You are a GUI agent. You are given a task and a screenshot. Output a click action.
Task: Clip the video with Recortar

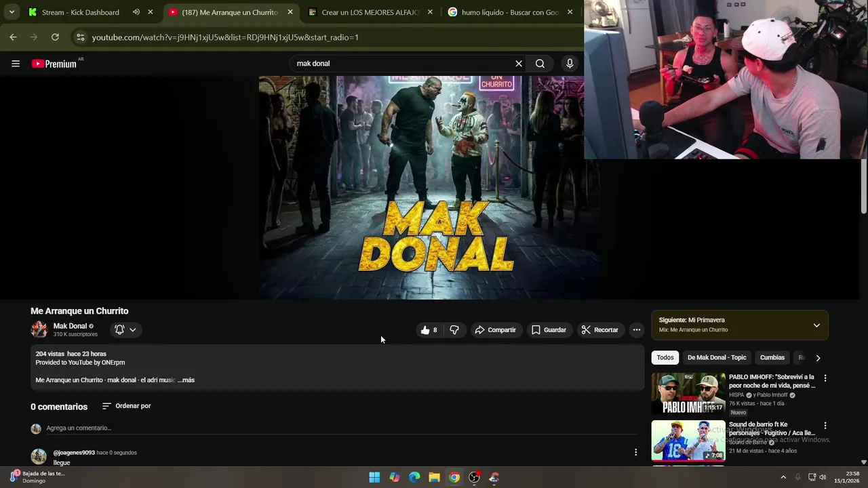pyautogui.click(x=600, y=330)
